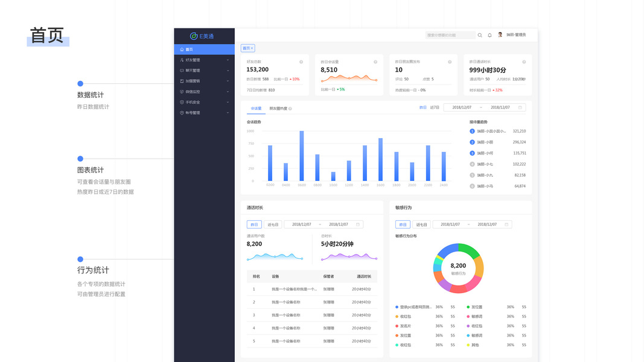Click the help icon on 好友总数 card
Viewport: 644px width, 362px height.
coord(301,62)
